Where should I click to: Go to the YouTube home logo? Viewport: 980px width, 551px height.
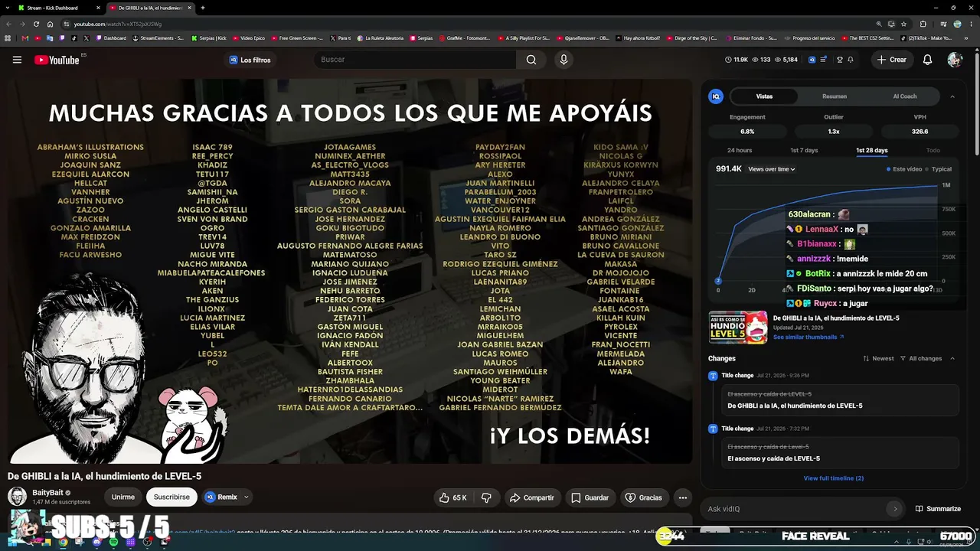[57, 60]
